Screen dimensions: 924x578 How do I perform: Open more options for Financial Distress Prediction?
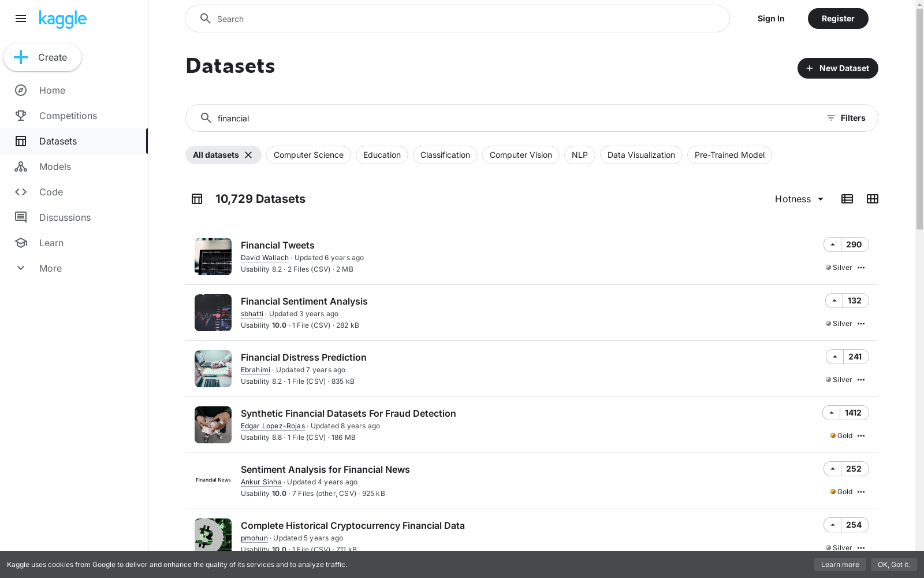861,380
